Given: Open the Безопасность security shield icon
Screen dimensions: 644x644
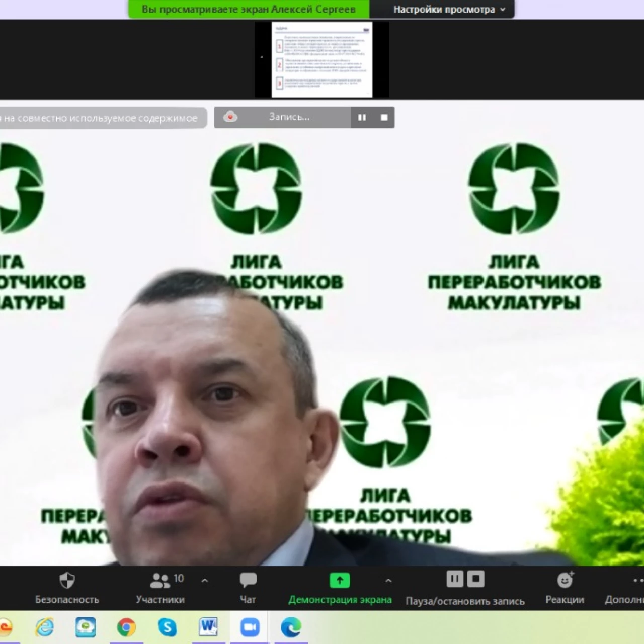Looking at the screenshot, I should [67, 580].
